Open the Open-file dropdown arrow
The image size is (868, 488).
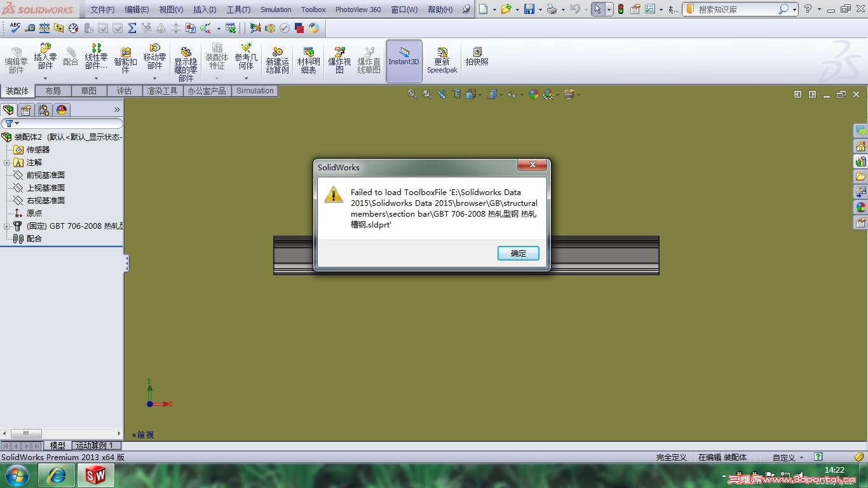pos(517,10)
